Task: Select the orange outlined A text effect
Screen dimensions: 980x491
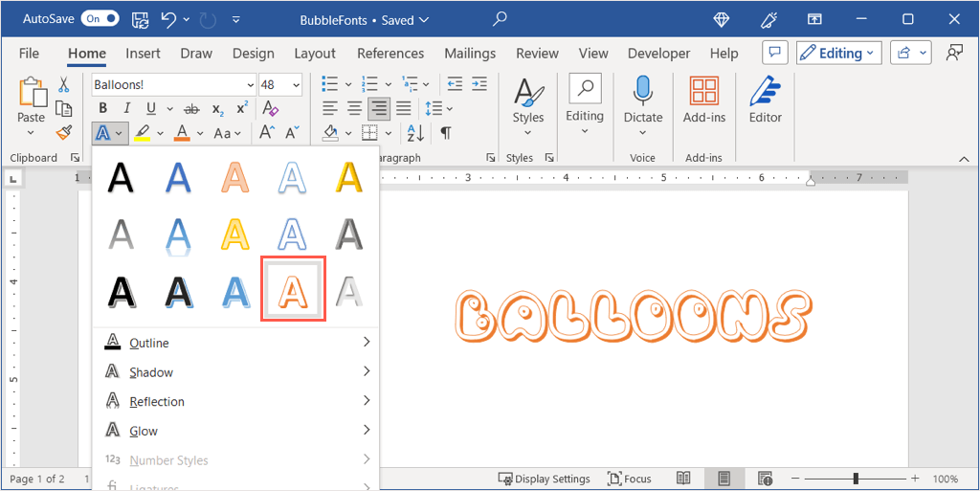Action: point(294,289)
